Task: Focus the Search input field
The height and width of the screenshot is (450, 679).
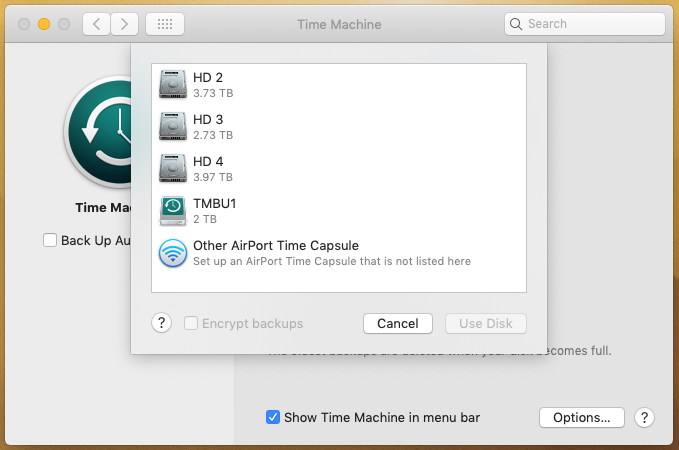Action: [x=585, y=24]
